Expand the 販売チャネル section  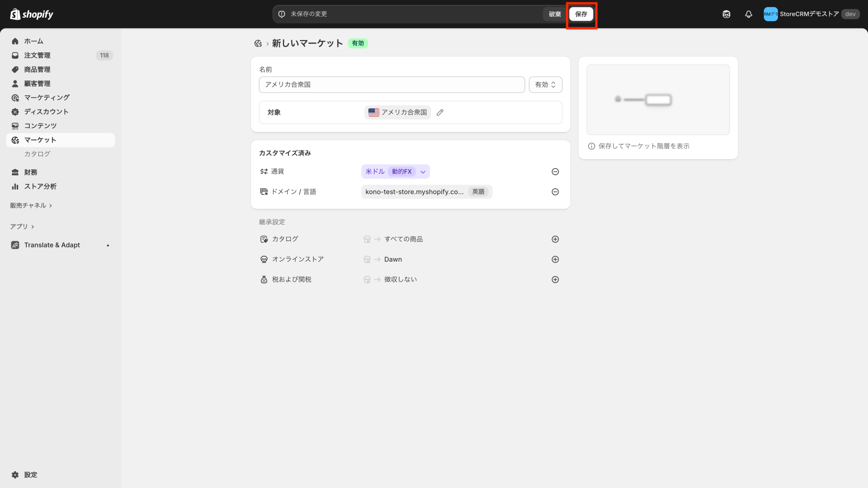coord(31,205)
